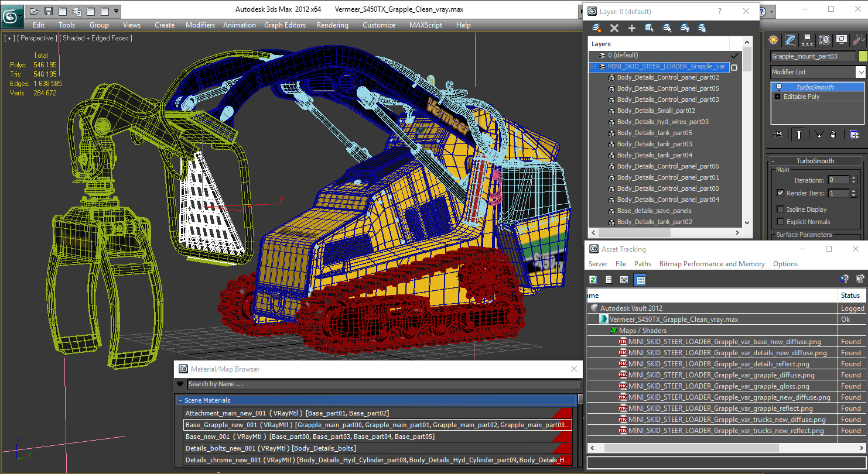Open the Create command panel tab
The height and width of the screenshot is (474, 868).
774,40
